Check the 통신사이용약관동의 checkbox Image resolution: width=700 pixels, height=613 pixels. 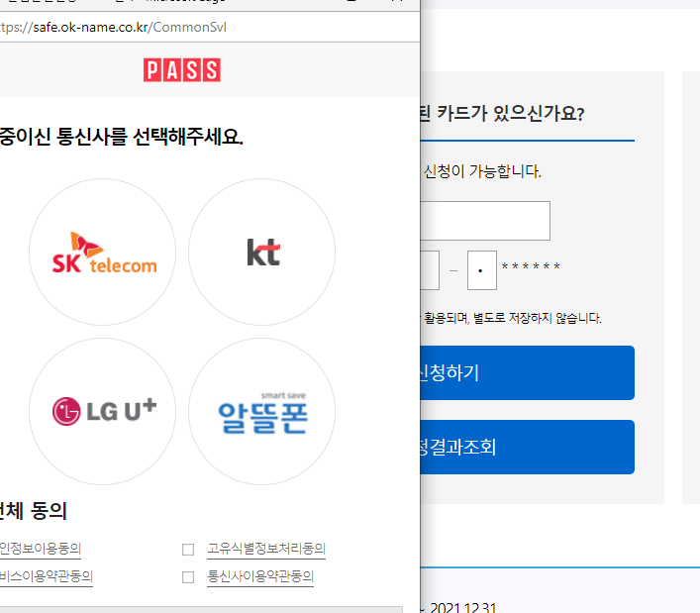188,577
